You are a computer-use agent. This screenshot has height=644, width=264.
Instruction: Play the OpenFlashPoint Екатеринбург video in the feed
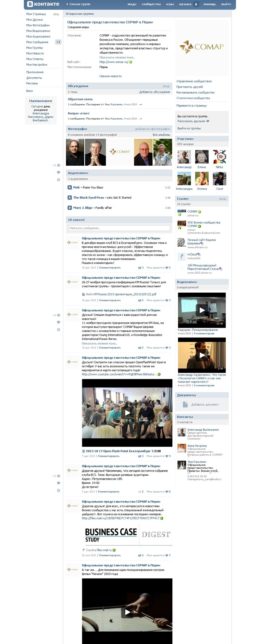(127, 413)
